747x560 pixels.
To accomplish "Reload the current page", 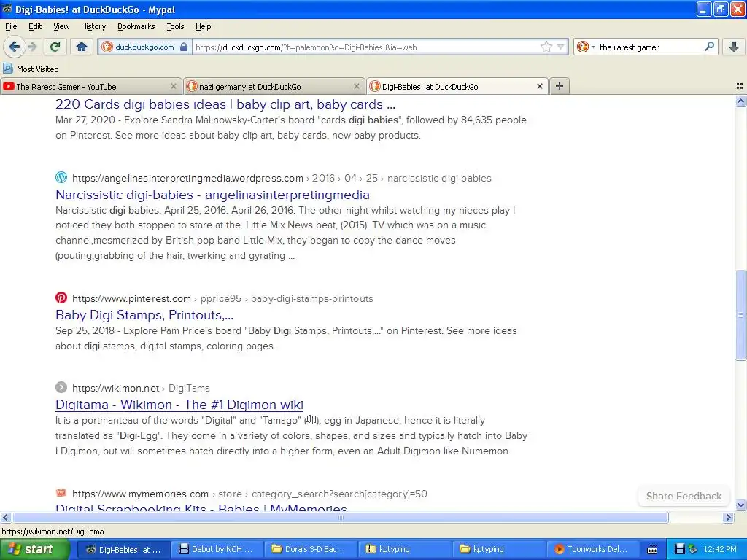I will point(55,47).
